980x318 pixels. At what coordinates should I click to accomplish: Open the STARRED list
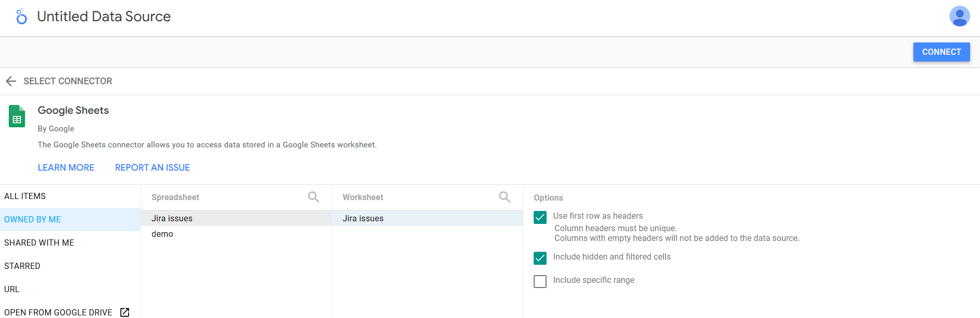point(70,266)
